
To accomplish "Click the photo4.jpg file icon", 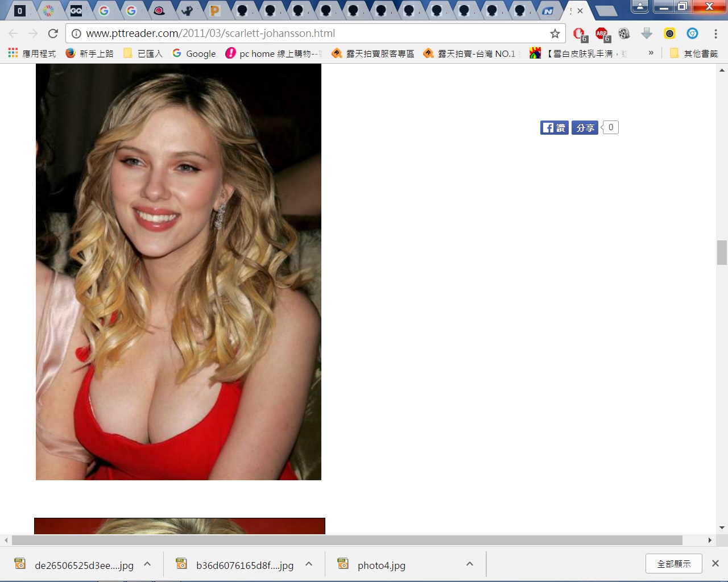I will tap(343, 564).
